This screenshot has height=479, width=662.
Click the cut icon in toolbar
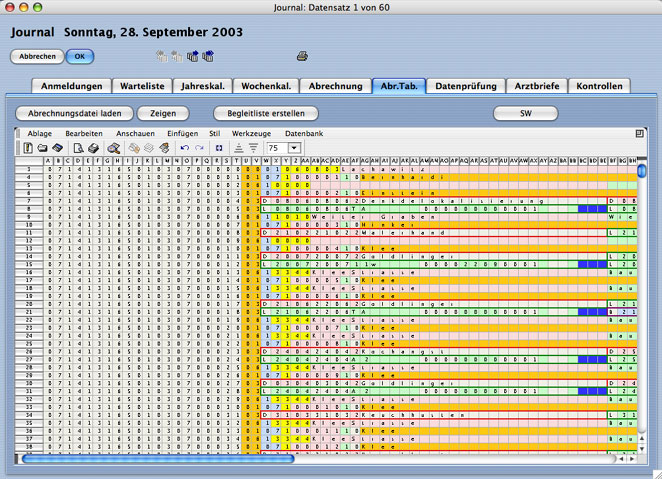coord(134,148)
